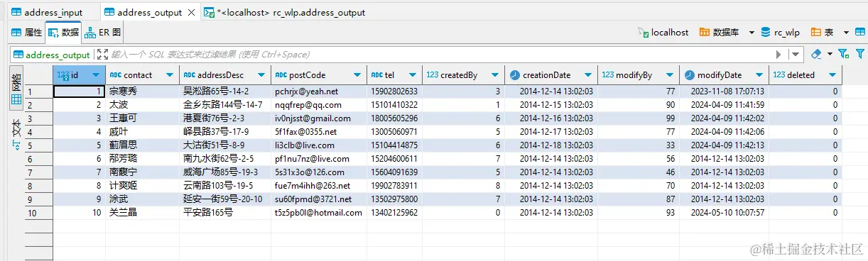Click the SQL filter expression input field
The width and height of the screenshot is (868, 261).
440,55
